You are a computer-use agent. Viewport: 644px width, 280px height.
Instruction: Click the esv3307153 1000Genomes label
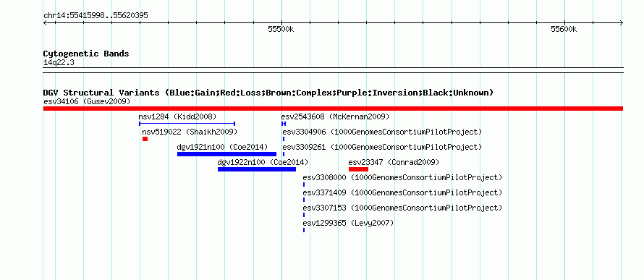pyautogui.click(x=402, y=208)
